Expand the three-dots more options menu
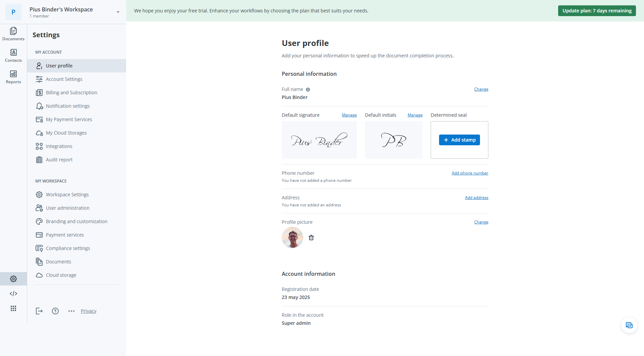 [x=71, y=311]
